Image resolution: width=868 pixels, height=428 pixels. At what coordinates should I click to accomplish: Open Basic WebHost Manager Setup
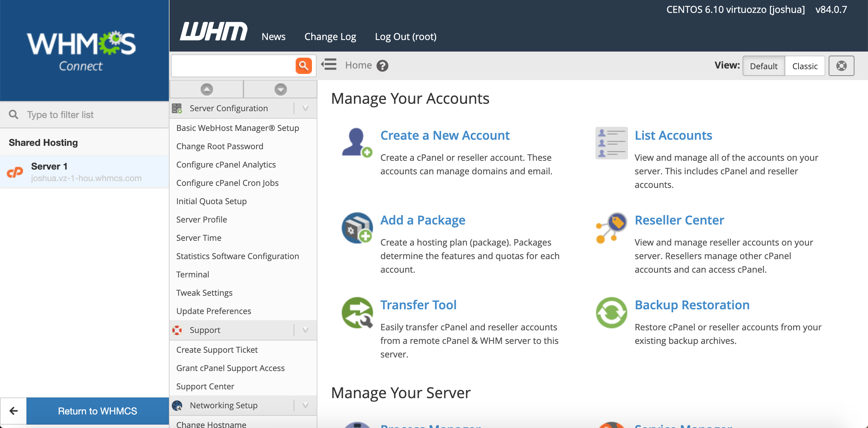pyautogui.click(x=238, y=128)
